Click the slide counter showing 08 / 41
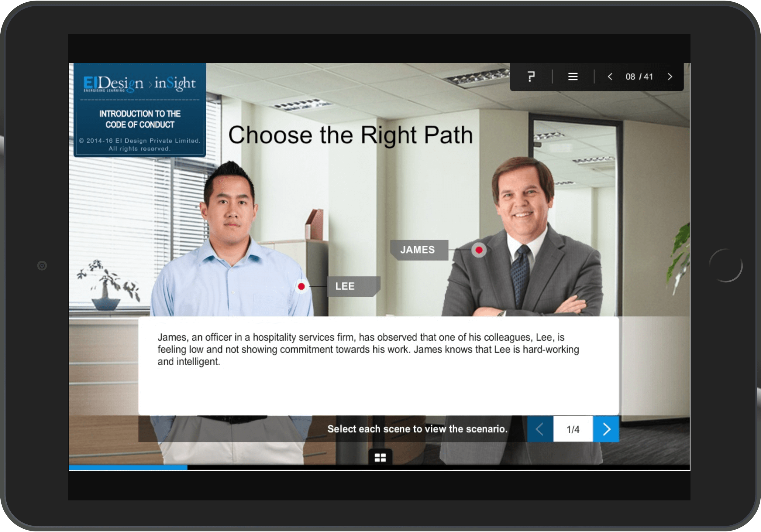The height and width of the screenshot is (532, 761). [x=639, y=77]
